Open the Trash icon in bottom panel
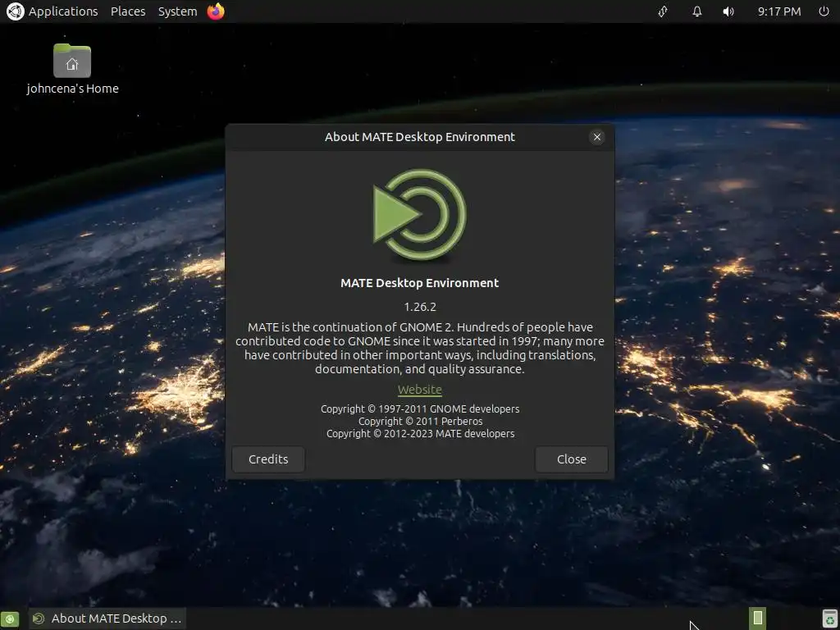This screenshot has width=840, height=630. (x=829, y=619)
